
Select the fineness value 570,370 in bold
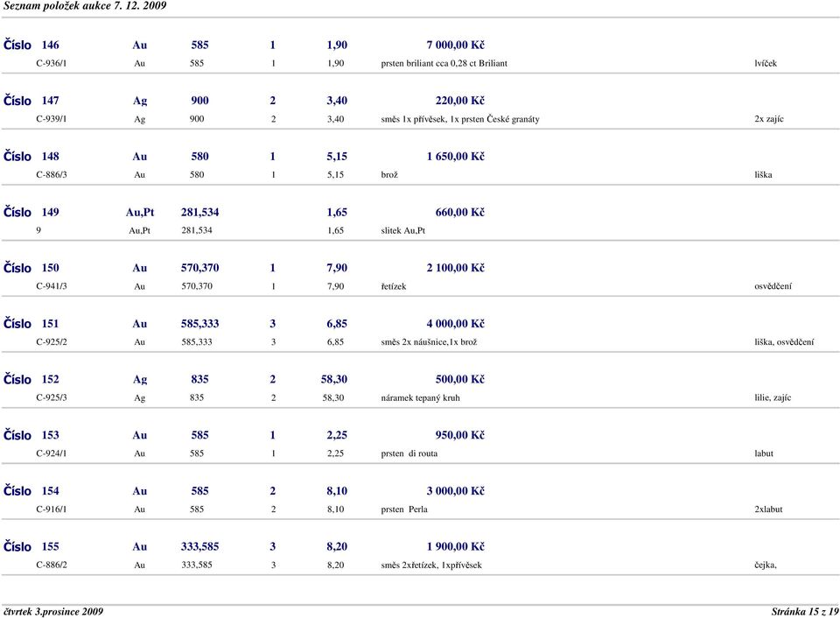click(199, 268)
